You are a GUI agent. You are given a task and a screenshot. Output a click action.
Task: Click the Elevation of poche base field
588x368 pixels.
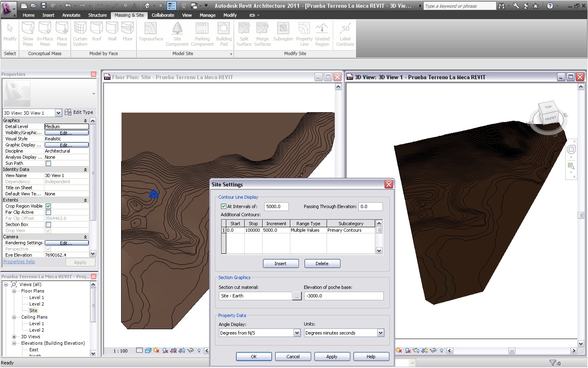(x=343, y=296)
